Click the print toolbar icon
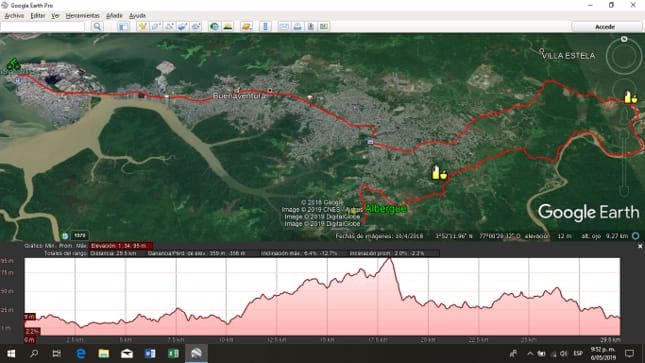 point(297,27)
